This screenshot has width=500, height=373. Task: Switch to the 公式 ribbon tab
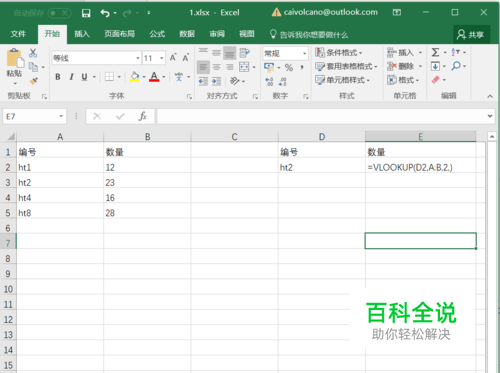coord(157,34)
